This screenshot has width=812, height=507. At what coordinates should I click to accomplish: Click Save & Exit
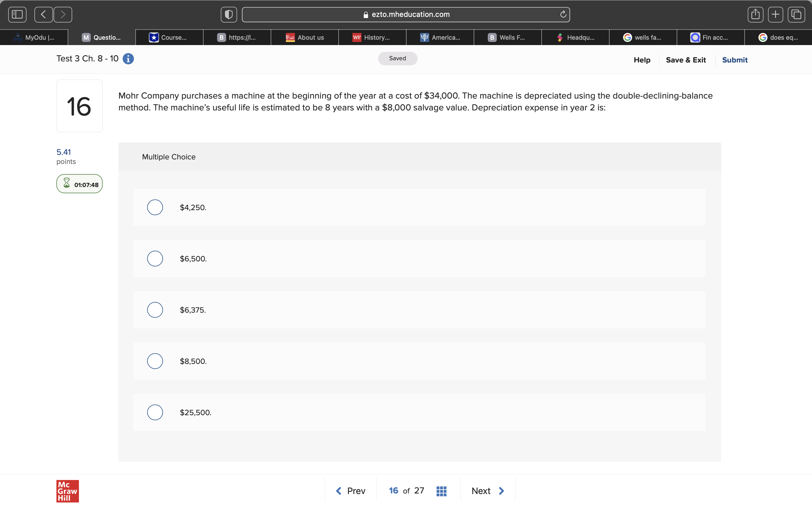point(685,60)
